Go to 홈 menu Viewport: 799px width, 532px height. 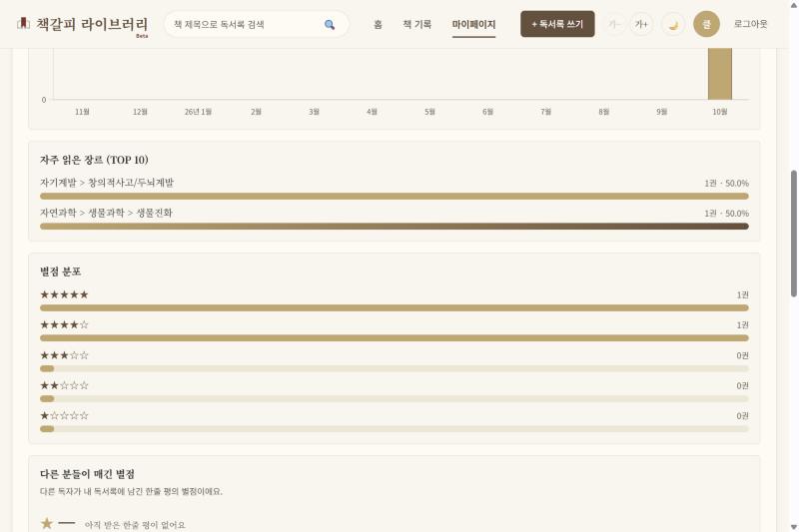(378, 24)
